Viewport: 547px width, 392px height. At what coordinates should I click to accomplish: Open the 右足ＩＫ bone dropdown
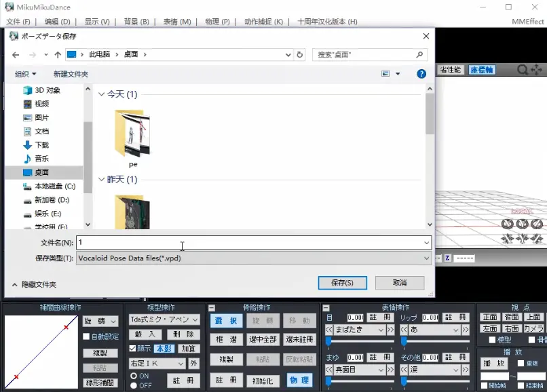[x=157, y=364]
